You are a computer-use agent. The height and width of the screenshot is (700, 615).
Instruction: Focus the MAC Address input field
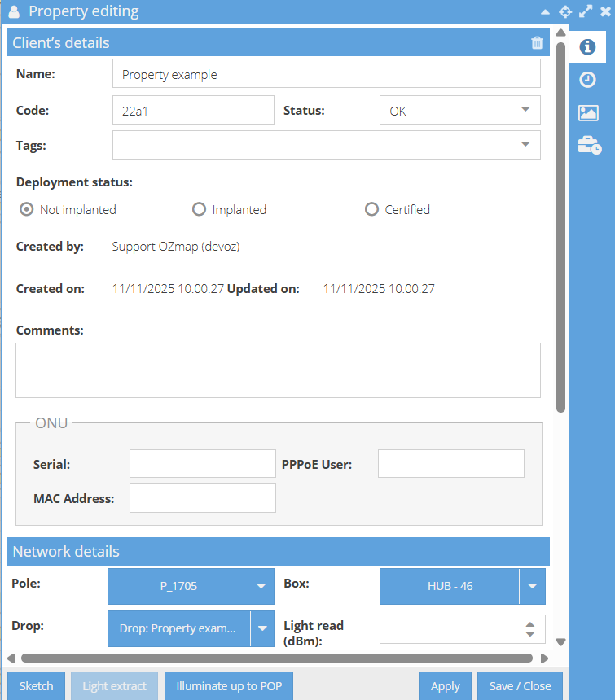[x=203, y=498]
